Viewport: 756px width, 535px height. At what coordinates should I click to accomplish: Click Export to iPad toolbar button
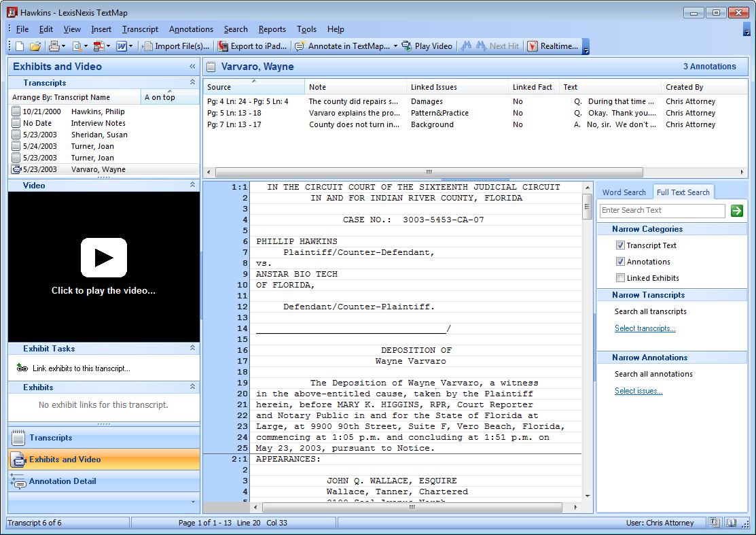(252, 46)
